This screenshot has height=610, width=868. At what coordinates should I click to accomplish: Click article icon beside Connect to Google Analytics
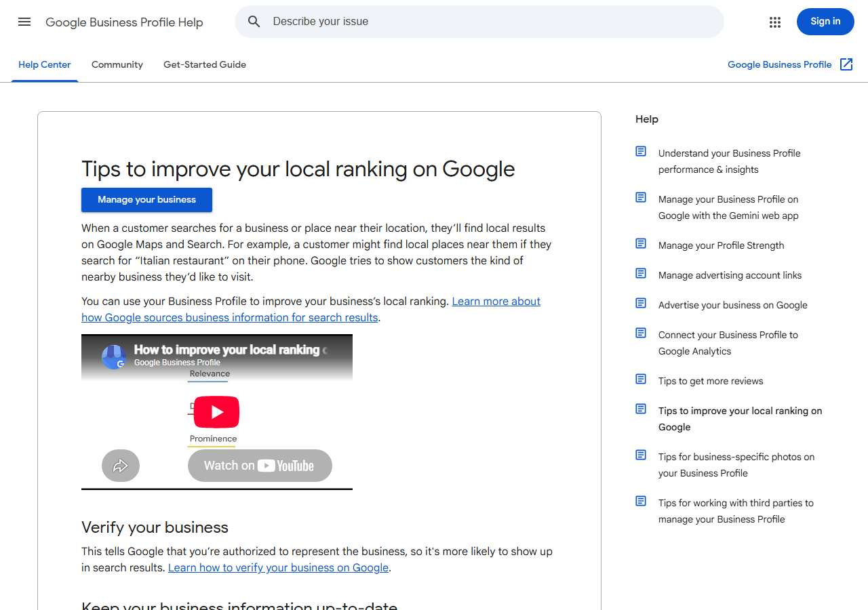click(641, 333)
